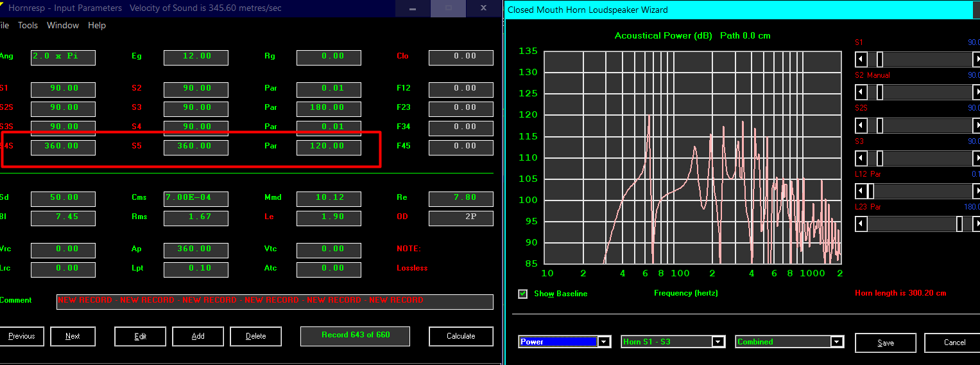This screenshot has height=365, width=980.
Task: Click the S3 input field in Hornresp
Action: pyautogui.click(x=196, y=109)
